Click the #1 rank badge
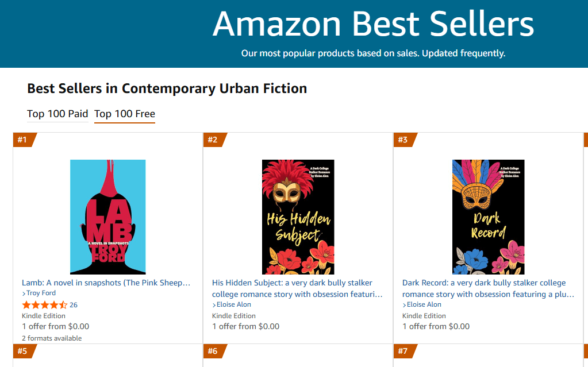Viewport: 588px width, 367px height. [x=24, y=140]
